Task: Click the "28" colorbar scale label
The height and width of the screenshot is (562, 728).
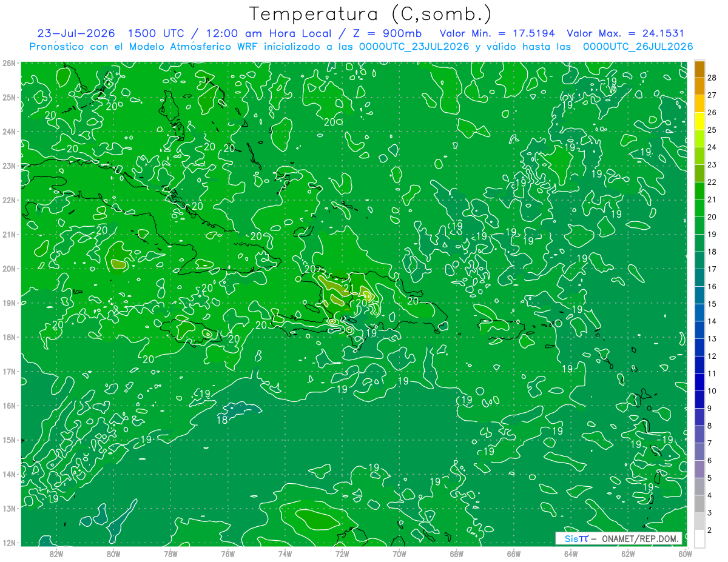Action: click(712, 78)
